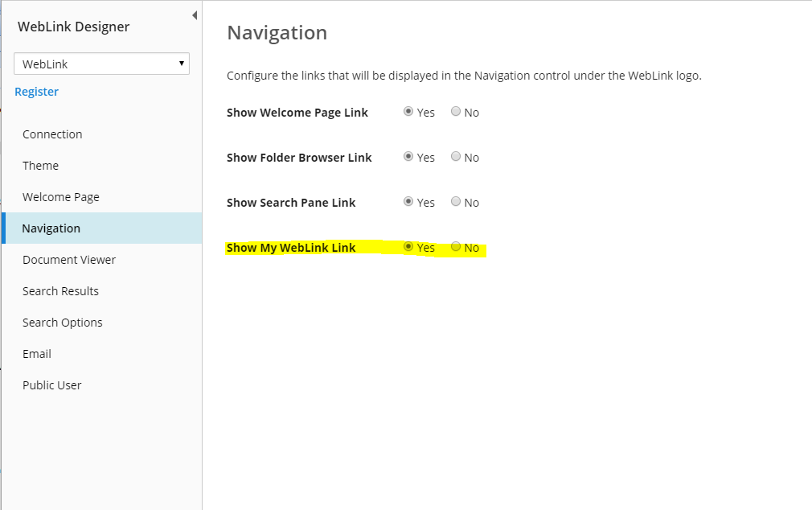Click the Register link
Image resolution: width=812 pixels, height=510 pixels.
click(36, 92)
